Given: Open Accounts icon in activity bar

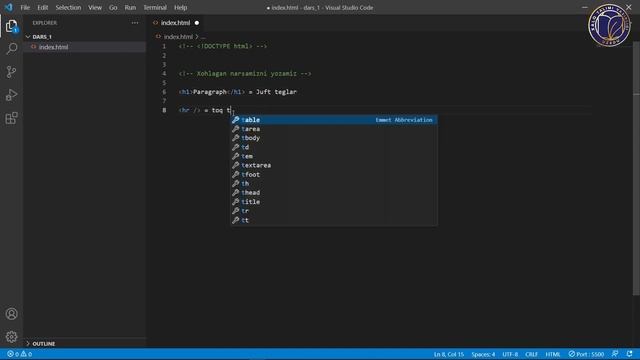Looking at the screenshot, I should coord(11,314).
